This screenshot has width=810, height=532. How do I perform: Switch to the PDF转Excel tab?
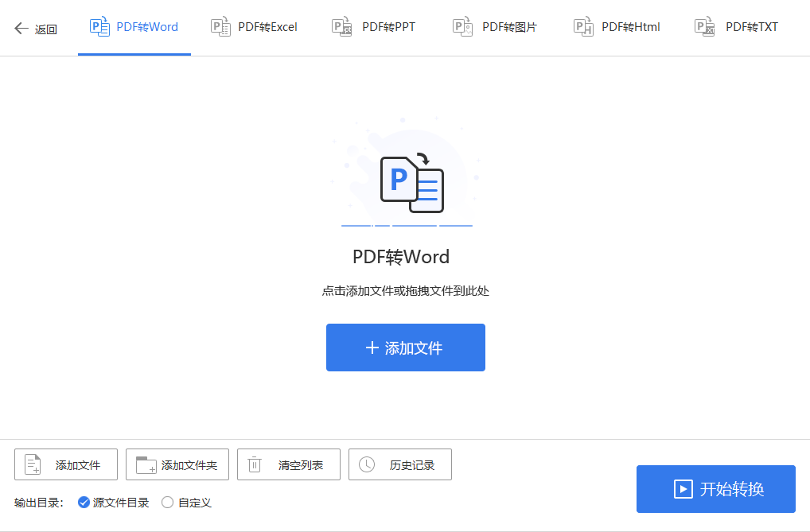pos(254,27)
